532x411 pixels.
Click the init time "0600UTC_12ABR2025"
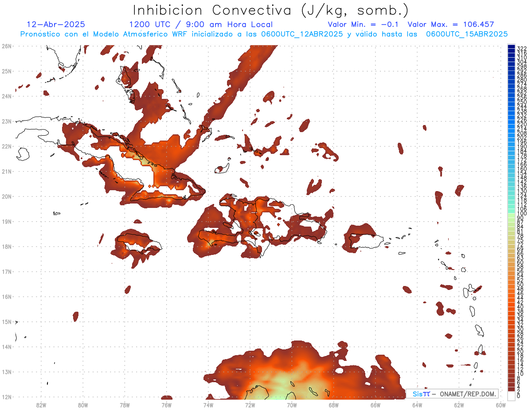coord(303,34)
